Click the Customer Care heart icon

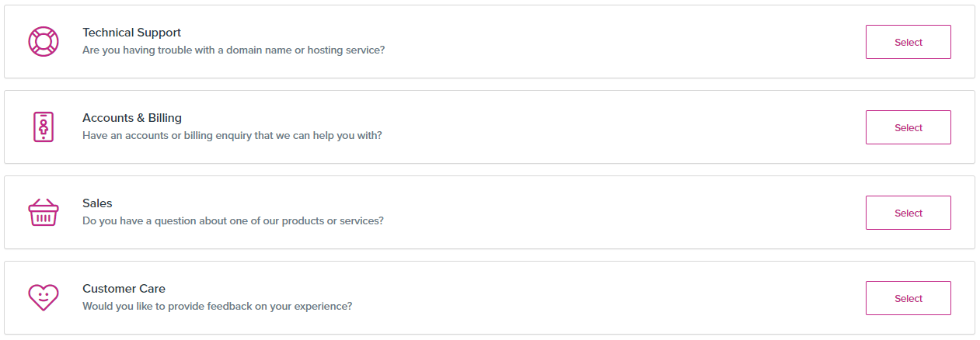click(x=44, y=297)
